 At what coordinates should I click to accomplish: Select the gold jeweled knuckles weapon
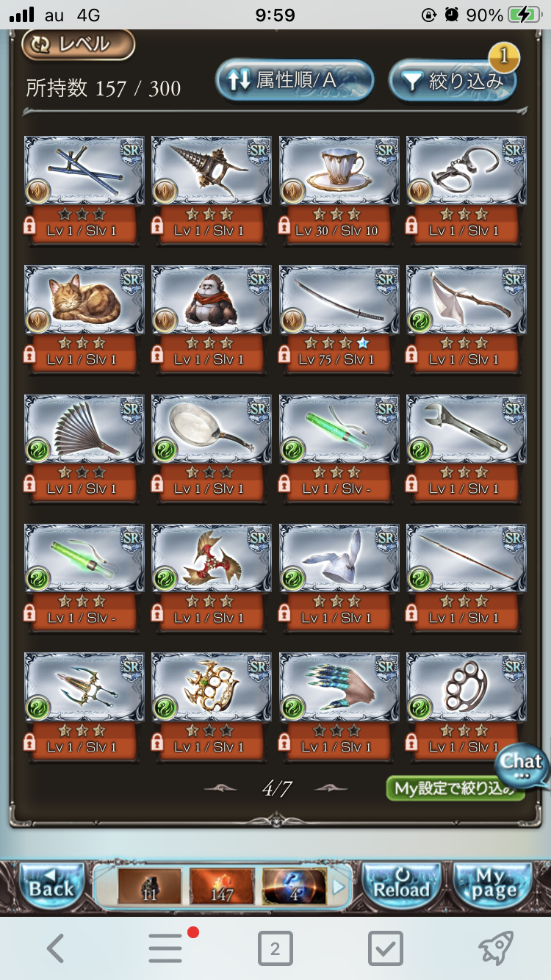[212, 688]
